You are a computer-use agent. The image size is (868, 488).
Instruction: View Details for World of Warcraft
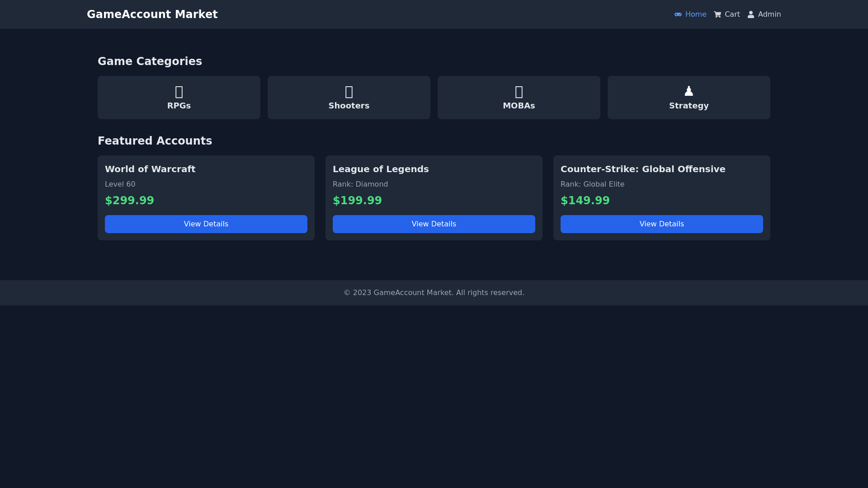point(206,224)
